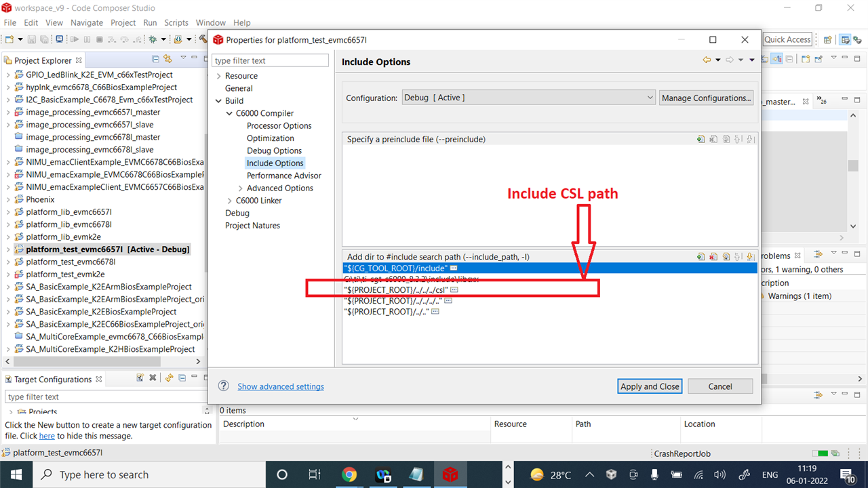
Task: Select the hyplnk_evmc6678_C66BiosExampleProject project
Action: [102, 87]
